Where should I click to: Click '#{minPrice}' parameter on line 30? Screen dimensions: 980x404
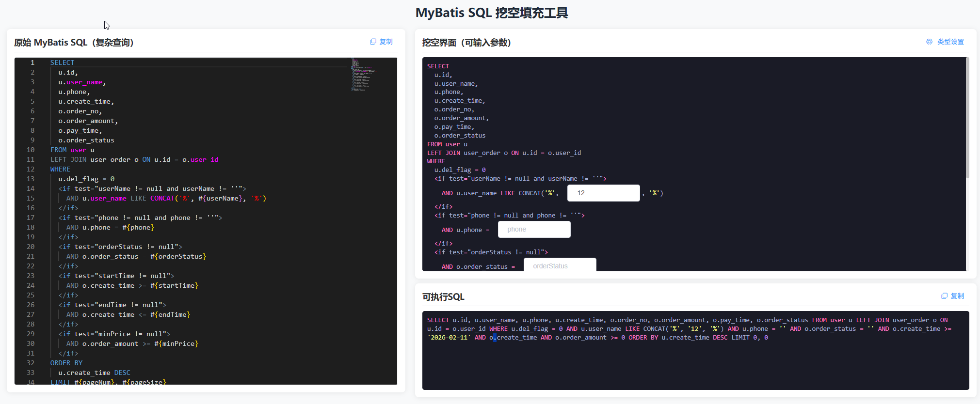pyautogui.click(x=176, y=343)
